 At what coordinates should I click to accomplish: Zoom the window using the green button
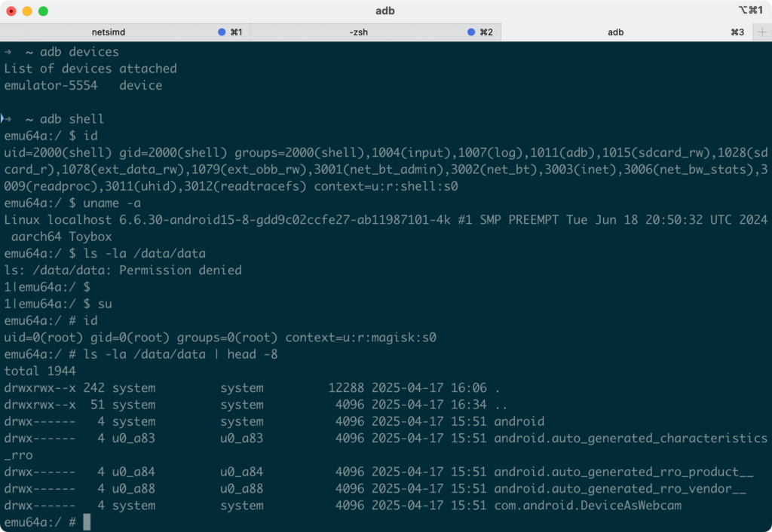(x=43, y=11)
